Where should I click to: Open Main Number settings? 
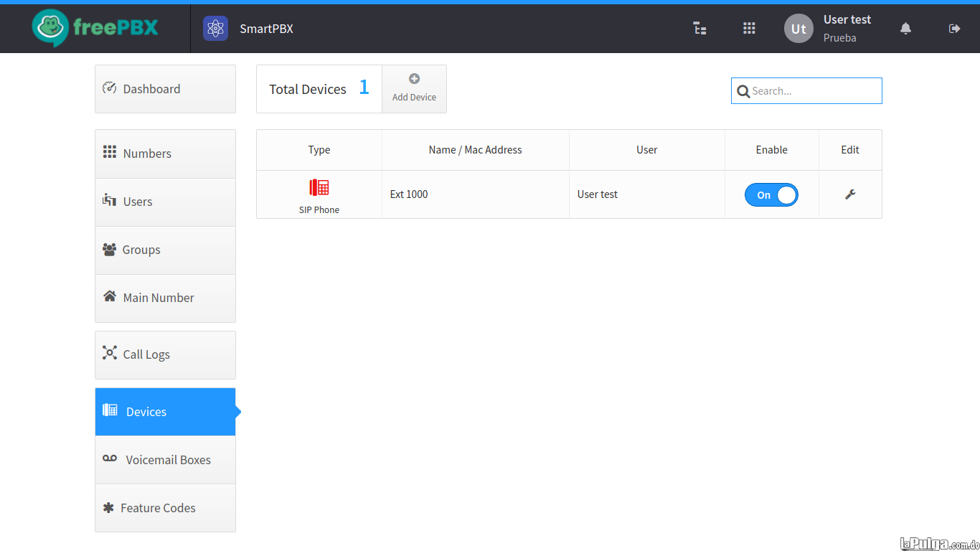pyautogui.click(x=165, y=298)
